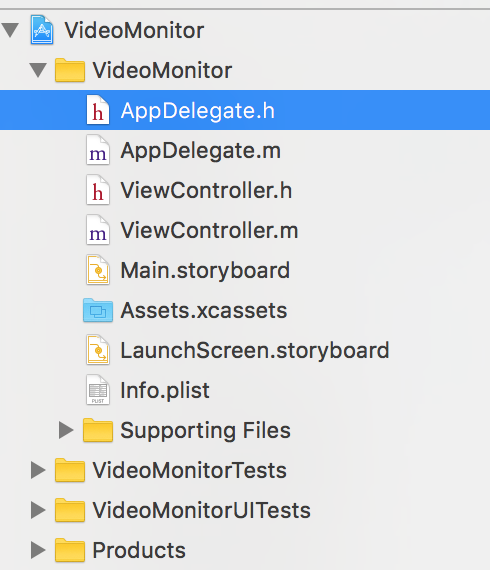Screen dimensions: 490x570
Task: Click the ViewController.h header file icon
Action: 98,190
